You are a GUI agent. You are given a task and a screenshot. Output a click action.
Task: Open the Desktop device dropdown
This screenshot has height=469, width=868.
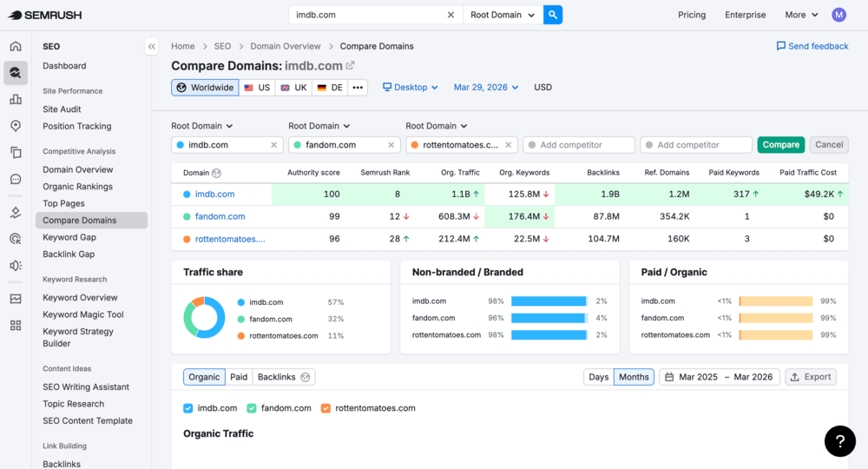pos(411,88)
